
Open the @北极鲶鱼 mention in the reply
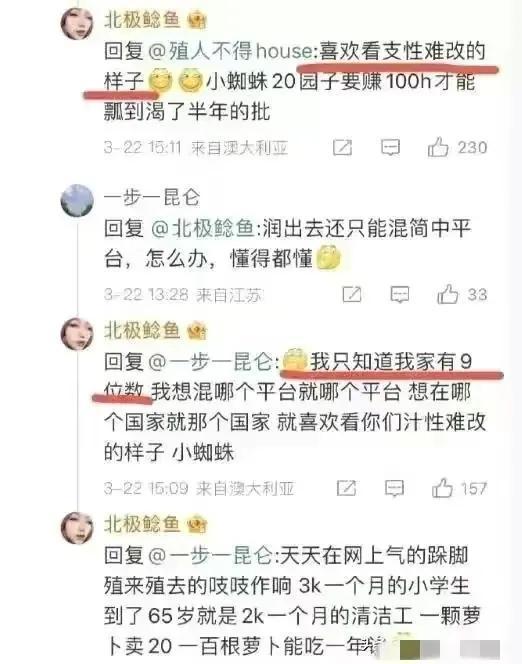coord(202,229)
